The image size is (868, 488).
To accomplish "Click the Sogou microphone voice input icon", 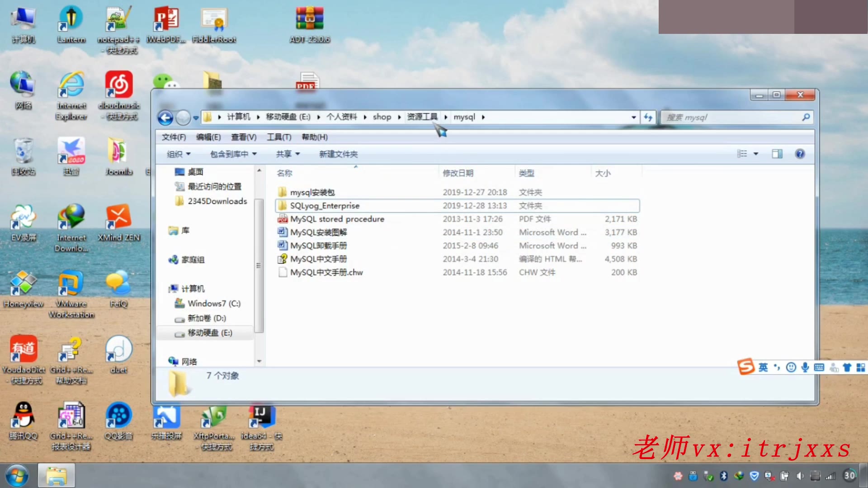I will (x=805, y=367).
